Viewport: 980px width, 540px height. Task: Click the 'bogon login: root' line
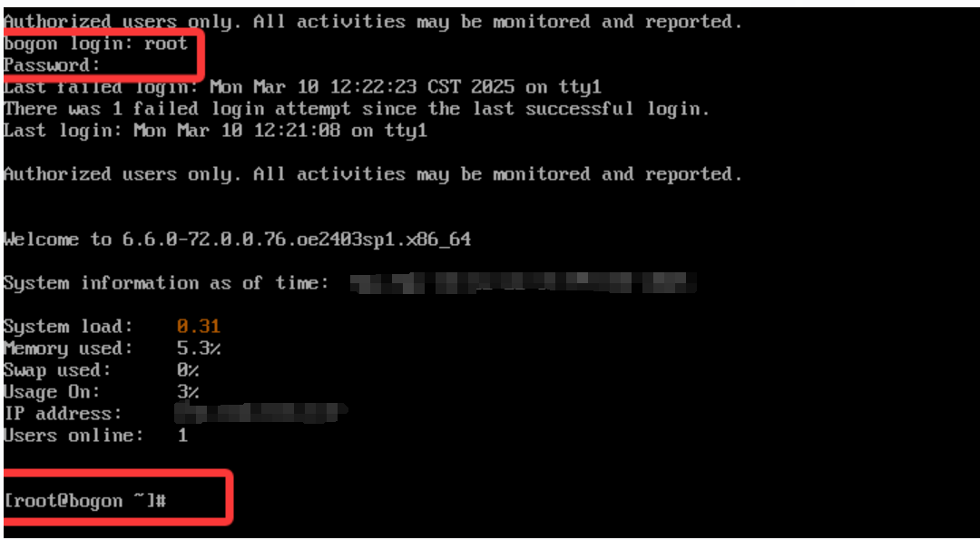pyautogui.click(x=95, y=44)
